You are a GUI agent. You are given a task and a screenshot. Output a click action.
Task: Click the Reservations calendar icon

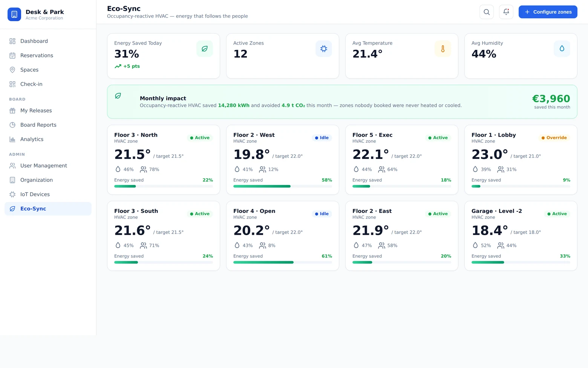pyautogui.click(x=12, y=55)
